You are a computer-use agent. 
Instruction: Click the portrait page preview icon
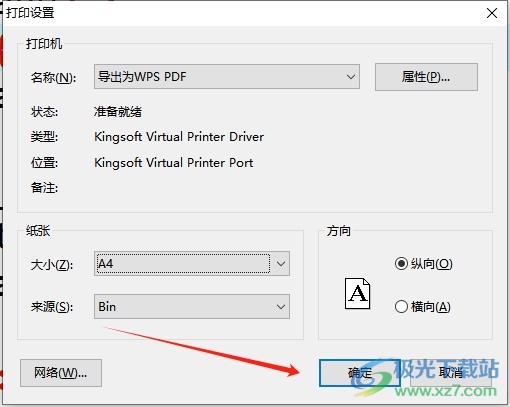coord(357,293)
